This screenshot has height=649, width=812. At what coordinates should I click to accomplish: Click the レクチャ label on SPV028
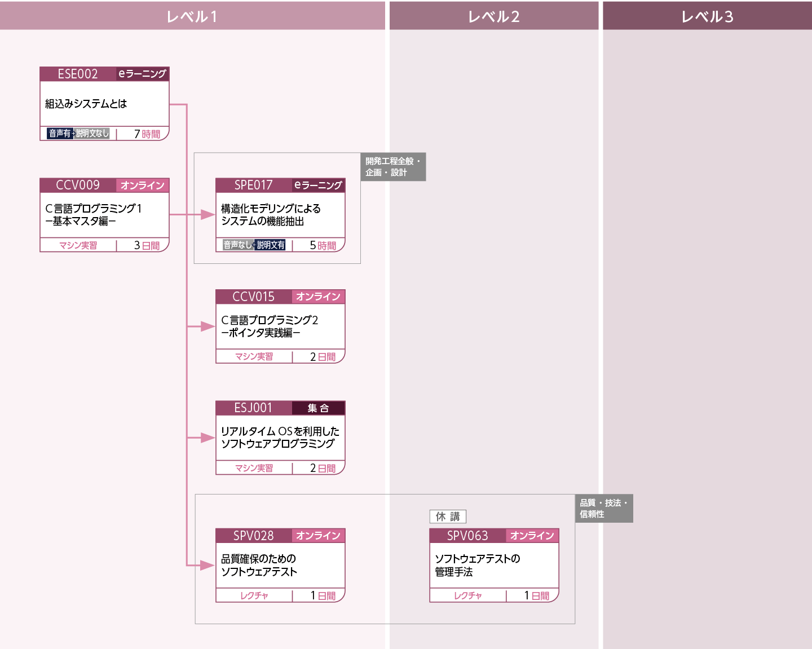[x=254, y=595]
